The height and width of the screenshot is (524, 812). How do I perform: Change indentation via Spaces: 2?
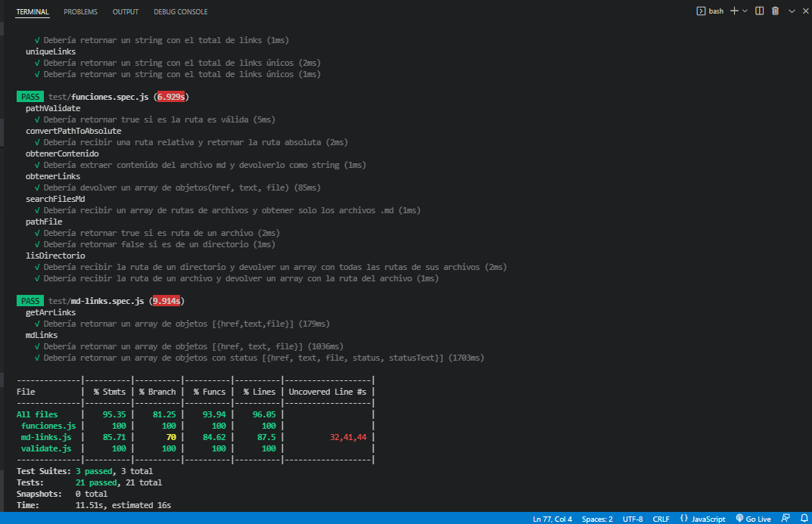tap(597, 519)
